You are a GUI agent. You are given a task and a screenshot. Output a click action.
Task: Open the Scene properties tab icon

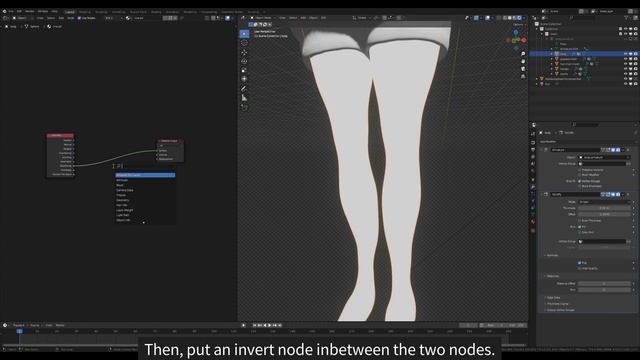tap(533, 164)
